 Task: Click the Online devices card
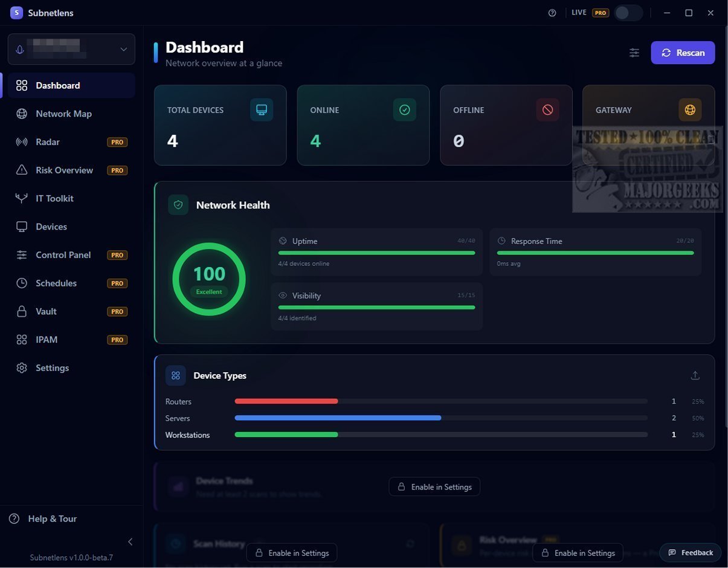coord(363,125)
